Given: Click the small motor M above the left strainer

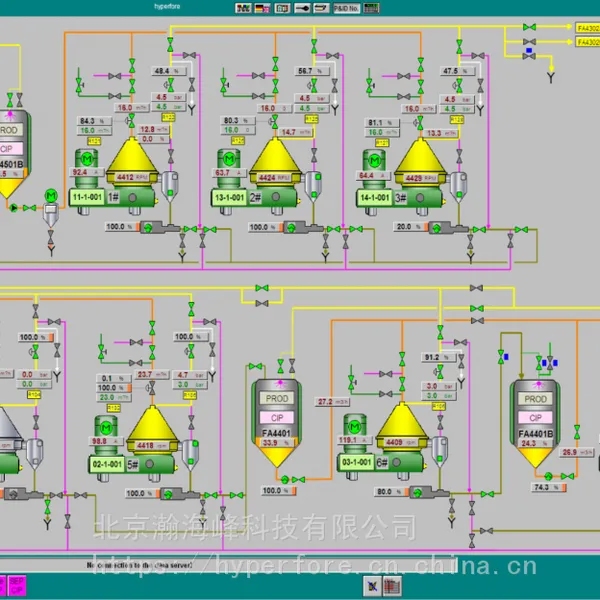Looking at the screenshot, I should (51, 196).
